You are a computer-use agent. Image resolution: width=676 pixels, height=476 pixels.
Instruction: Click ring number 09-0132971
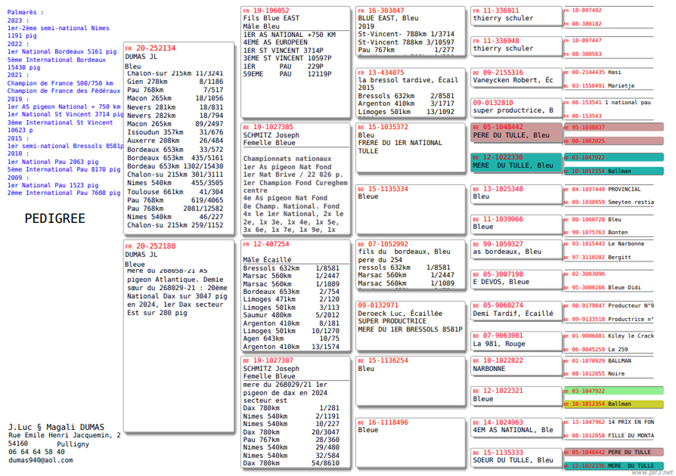click(x=378, y=305)
